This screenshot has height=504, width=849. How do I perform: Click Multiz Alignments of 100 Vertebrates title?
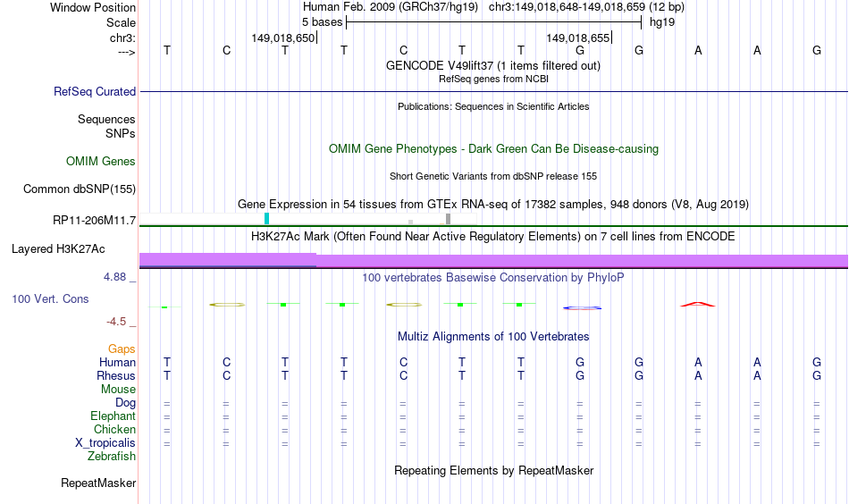click(x=493, y=337)
